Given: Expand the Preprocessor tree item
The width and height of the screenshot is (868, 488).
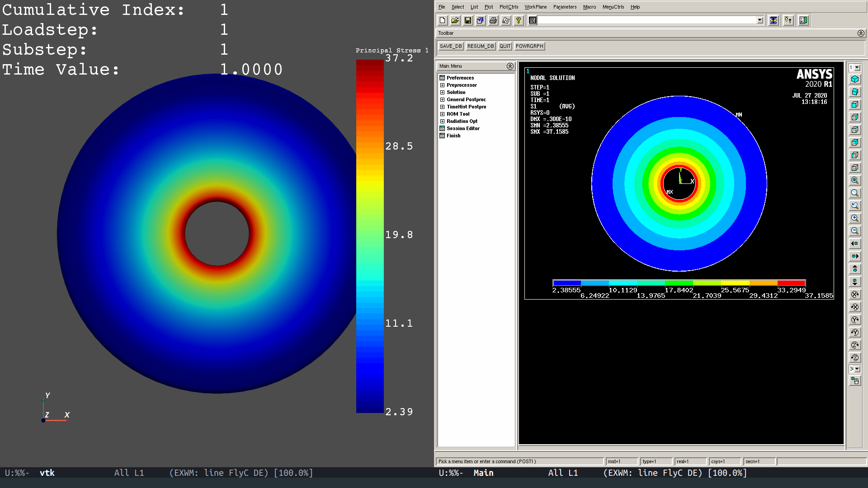Looking at the screenshot, I should coord(443,85).
